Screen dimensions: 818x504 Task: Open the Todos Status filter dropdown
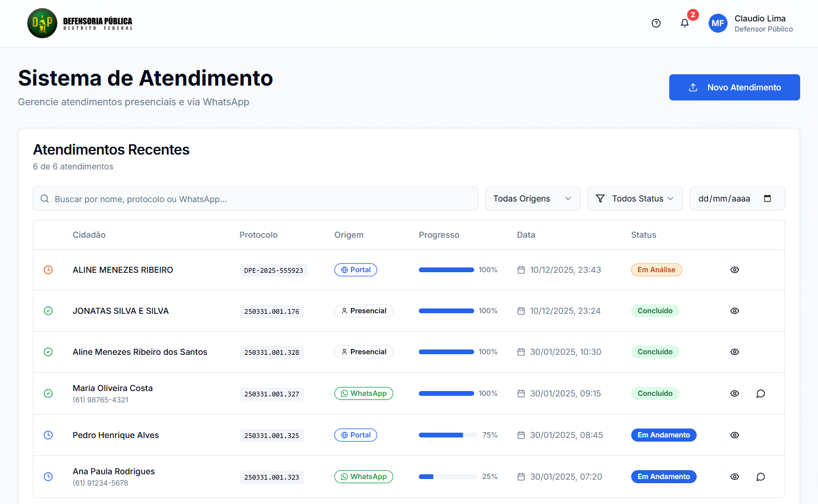pos(635,199)
